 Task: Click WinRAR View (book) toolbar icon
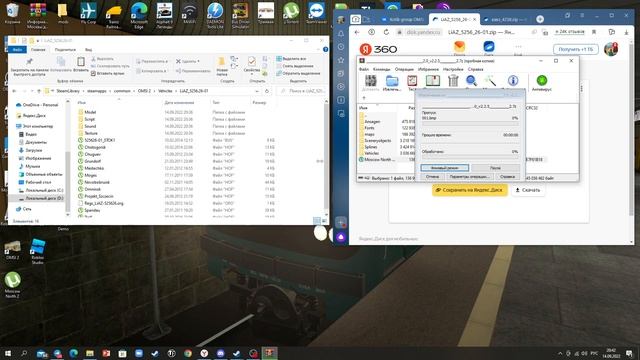433,80
